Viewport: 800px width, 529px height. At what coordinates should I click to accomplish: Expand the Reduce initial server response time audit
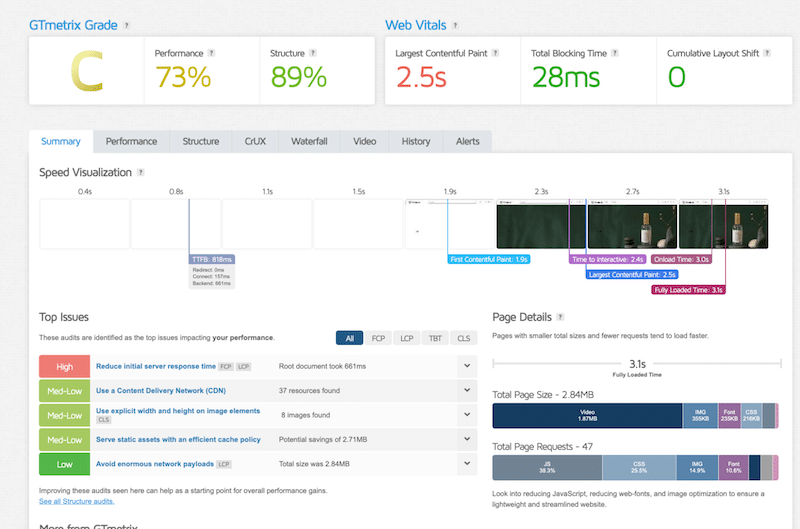tap(466, 366)
